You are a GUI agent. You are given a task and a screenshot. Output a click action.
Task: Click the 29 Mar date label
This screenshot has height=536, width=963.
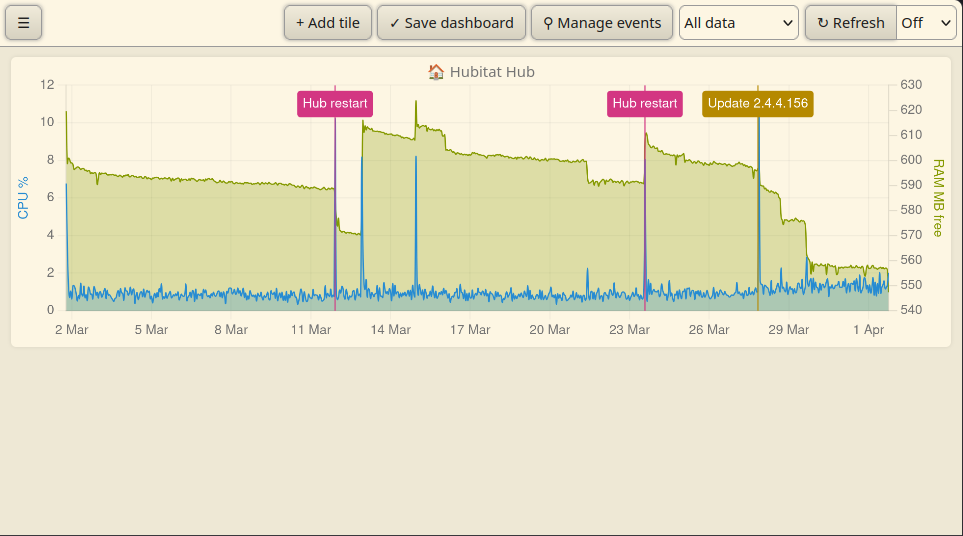pyautogui.click(x=789, y=330)
